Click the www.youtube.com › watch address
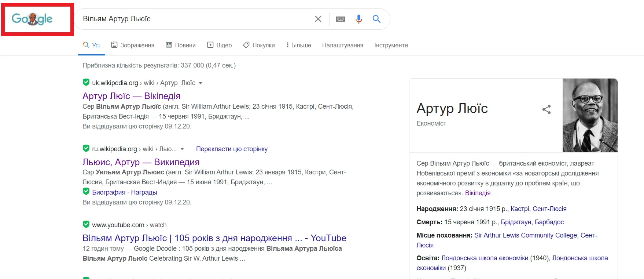Viewport: 644px width, 279px height. (129, 225)
